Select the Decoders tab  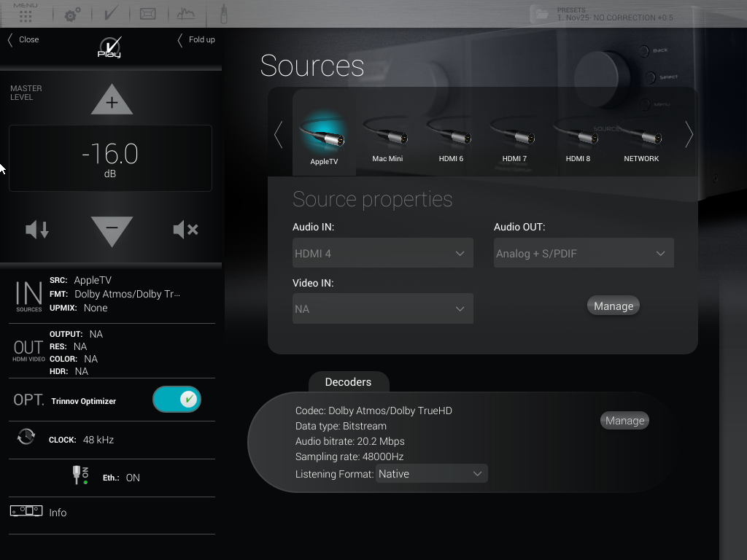pyautogui.click(x=348, y=382)
